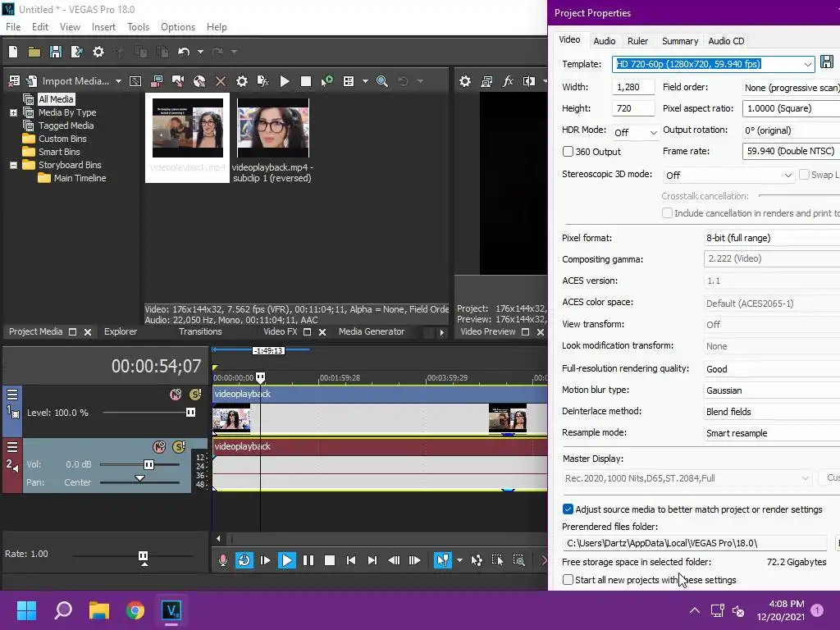Mute video track 1
Viewport: 840px width, 630px height.
176,395
